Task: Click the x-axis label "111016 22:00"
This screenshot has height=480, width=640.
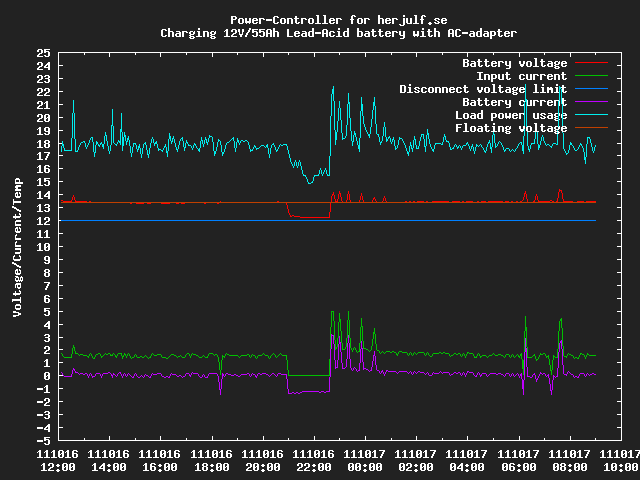Action: [314, 460]
